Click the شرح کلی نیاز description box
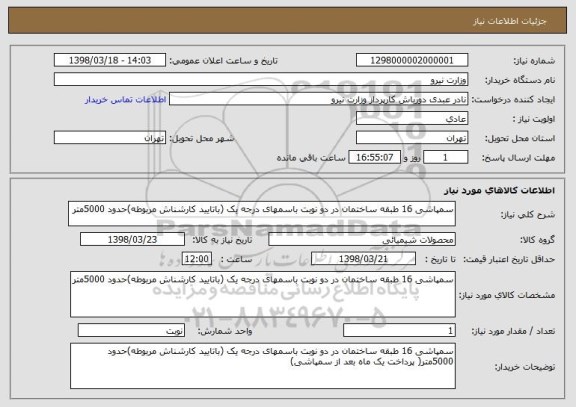Viewport: 576px width, 407px height. click(x=262, y=213)
